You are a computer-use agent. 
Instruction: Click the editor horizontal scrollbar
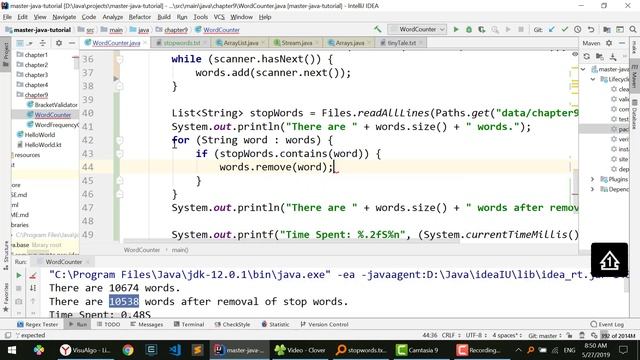[x=291, y=241]
